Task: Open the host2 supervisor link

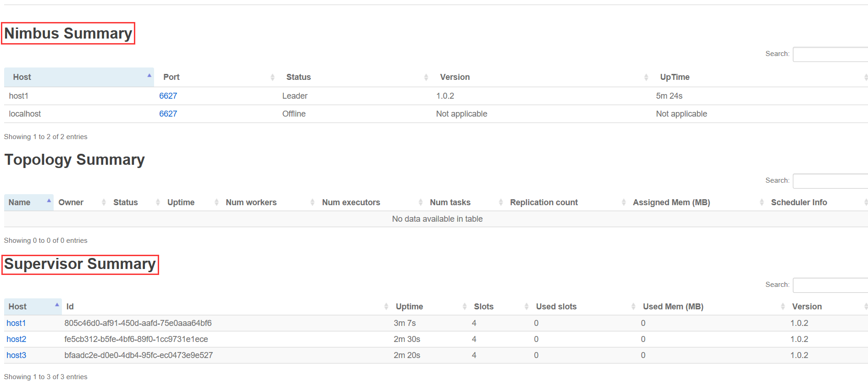Action: pos(17,339)
